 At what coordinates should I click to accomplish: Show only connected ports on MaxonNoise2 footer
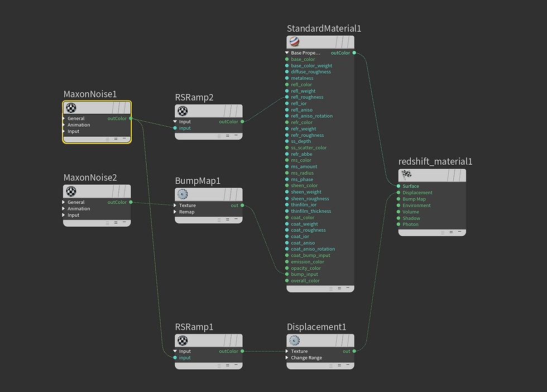click(116, 223)
